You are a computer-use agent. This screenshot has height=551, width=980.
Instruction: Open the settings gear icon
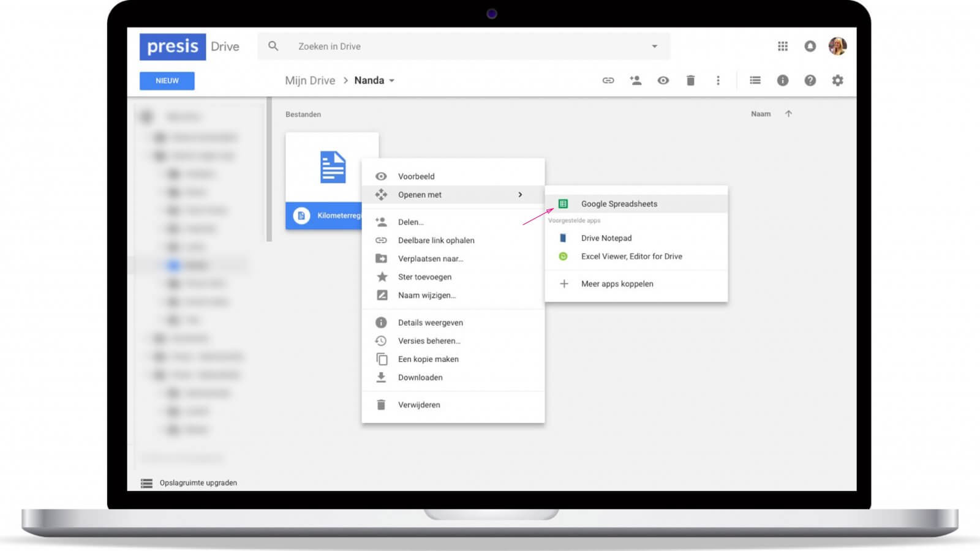pyautogui.click(x=837, y=80)
